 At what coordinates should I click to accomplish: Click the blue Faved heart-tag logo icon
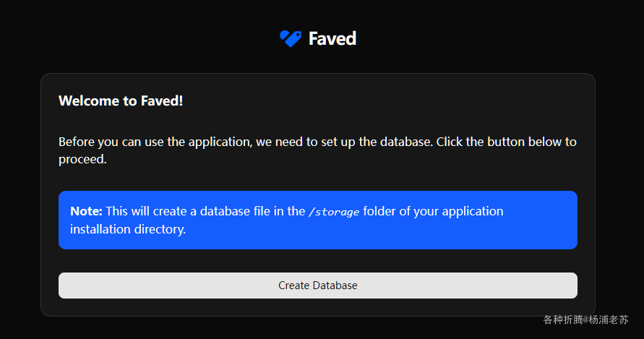click(x=290, y=38)
